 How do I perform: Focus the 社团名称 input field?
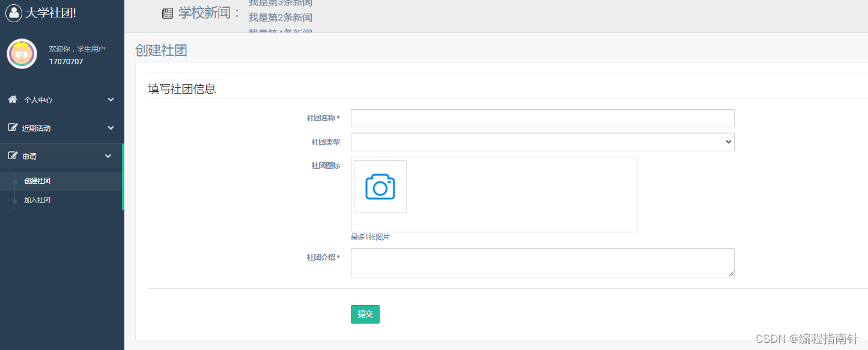542,118
